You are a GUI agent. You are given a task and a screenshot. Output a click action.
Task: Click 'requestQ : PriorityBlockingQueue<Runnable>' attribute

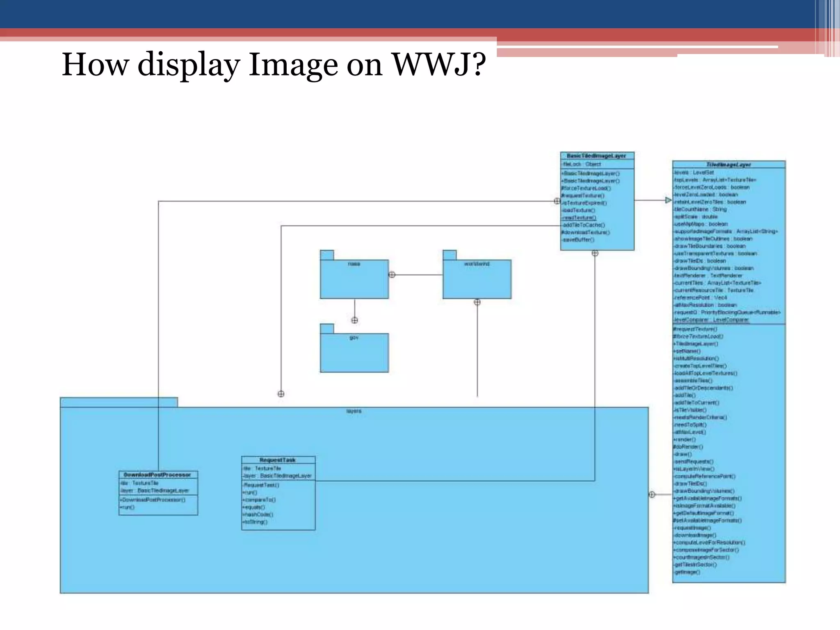click(x=727, y=312)
